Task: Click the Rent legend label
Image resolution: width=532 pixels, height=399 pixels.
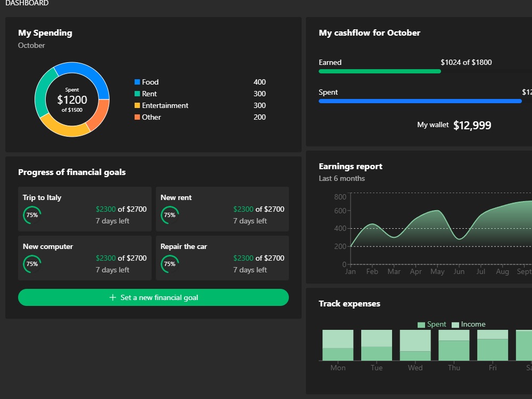Action: pos(149,94)
